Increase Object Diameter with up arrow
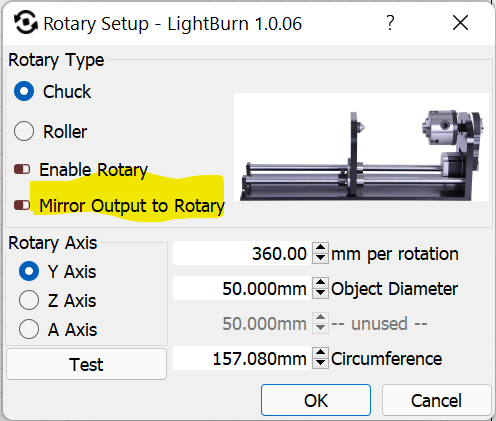The width and height of the screenshot is (496, 421). point(320,283)
